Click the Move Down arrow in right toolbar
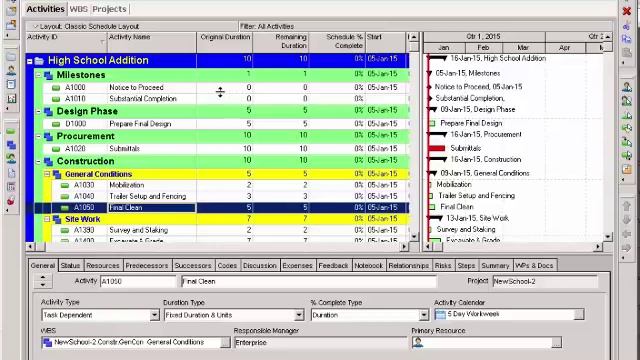This screenshot has width=640, height=360. [x=627, y=220]
